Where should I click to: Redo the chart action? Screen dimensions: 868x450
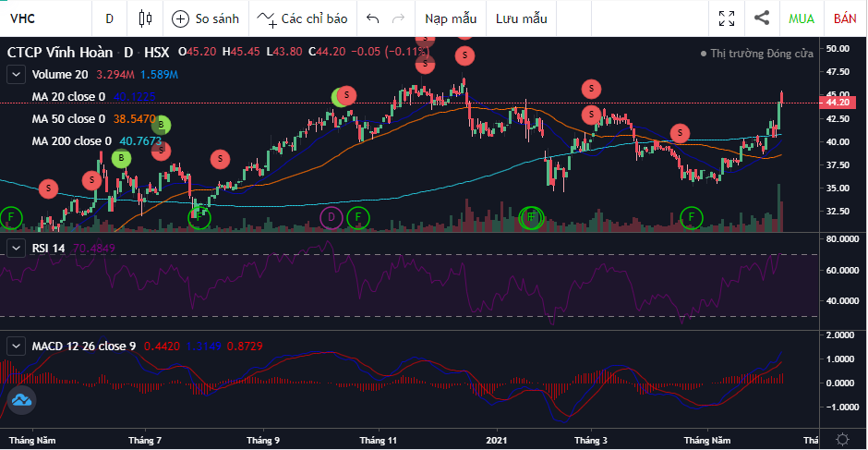click(398, 18)
